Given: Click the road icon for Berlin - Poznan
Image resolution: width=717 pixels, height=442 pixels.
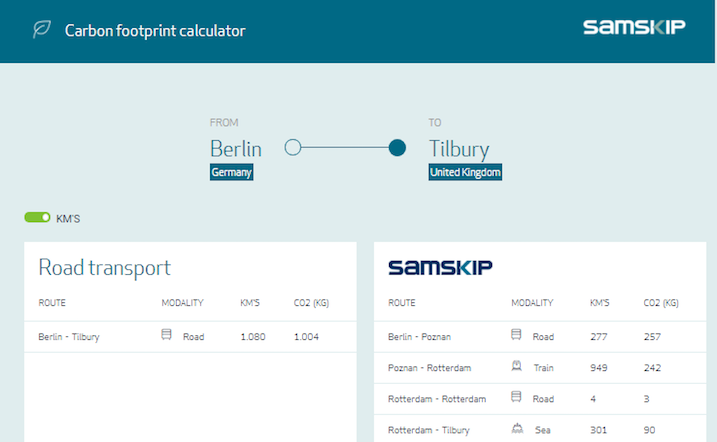Looking at the screenshot, I should tap(517, 336).
